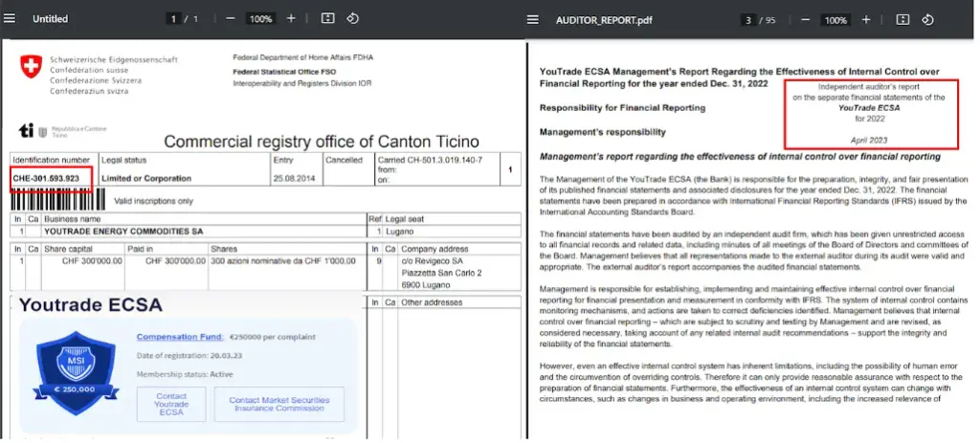Open sidebar menu in Untitled viewer
The width and height of the screenshot is (980, 443).
(9, 19)
